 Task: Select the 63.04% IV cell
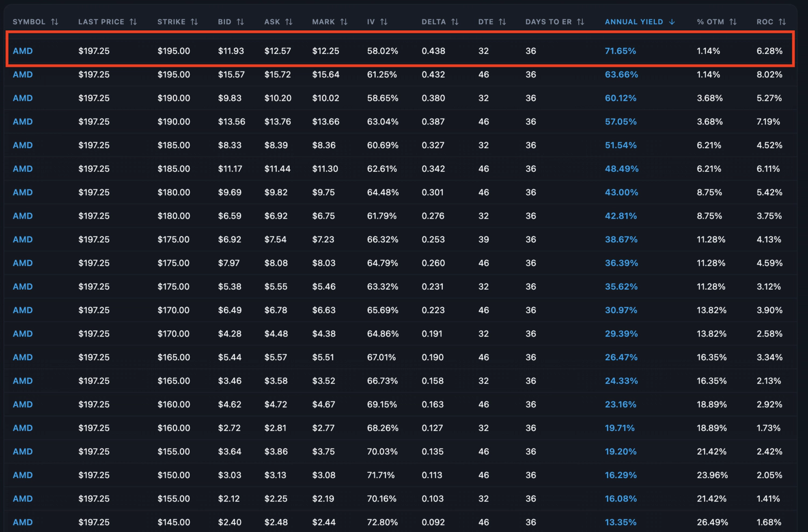tap(382, 122)
